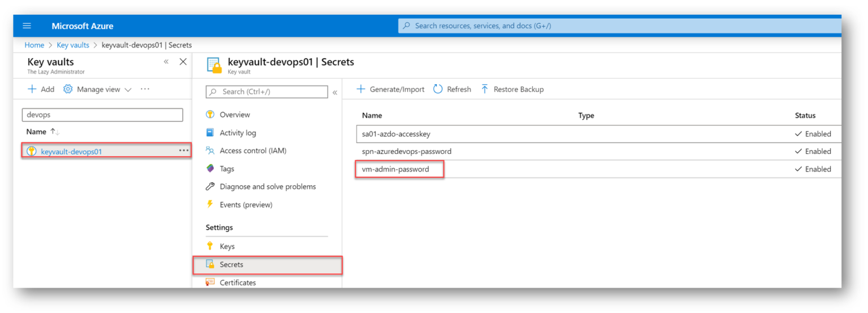This screenshot has height=313, width=868.
Task: Open the Overview menu item
Action: coord(235,115)
